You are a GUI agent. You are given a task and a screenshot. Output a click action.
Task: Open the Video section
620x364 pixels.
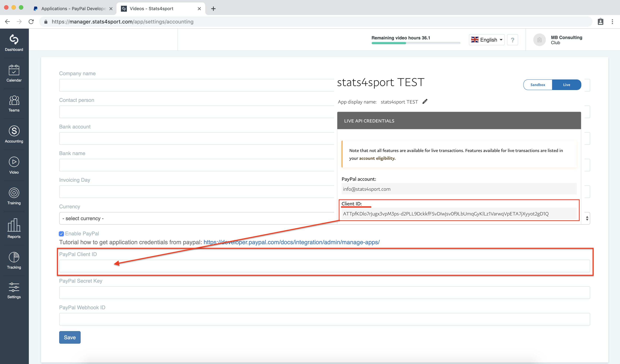tap(14, 165)
